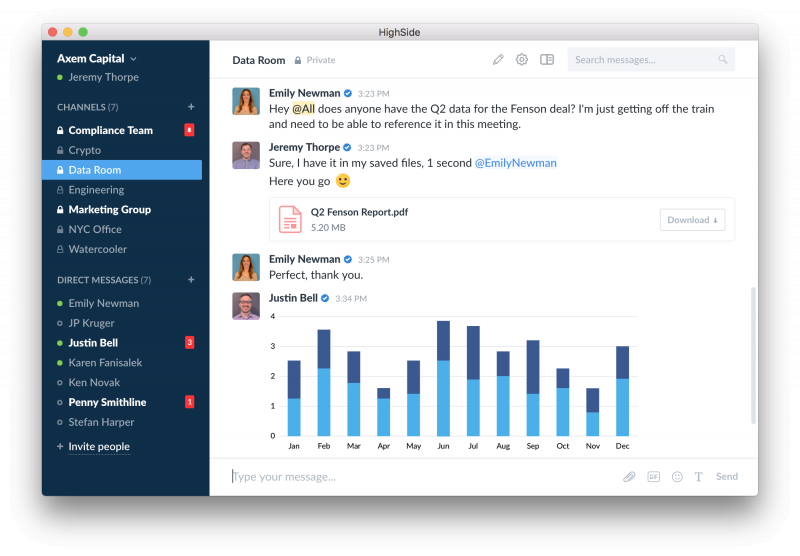This screenshot has height=556, width=800.
Task: Focus the Type your message field
Action: click(x=423, y=476)
